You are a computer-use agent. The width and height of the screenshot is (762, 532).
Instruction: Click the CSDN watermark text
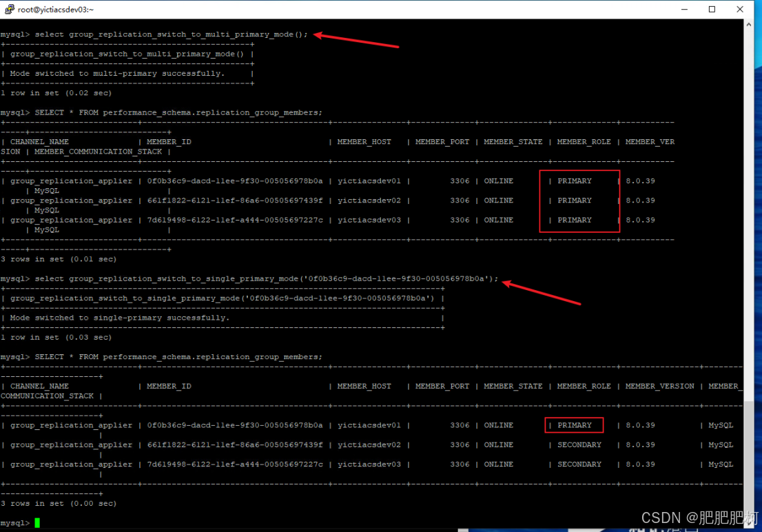[689, 517]
